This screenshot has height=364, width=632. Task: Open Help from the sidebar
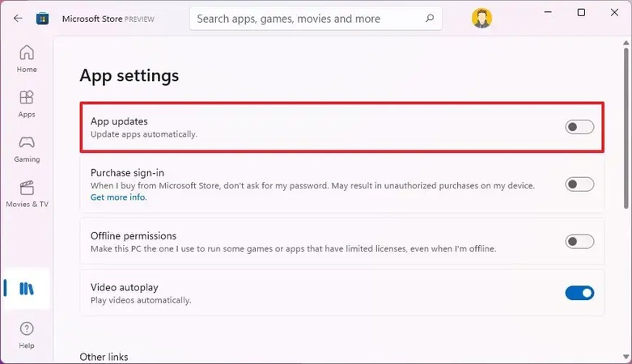[27, 334]
